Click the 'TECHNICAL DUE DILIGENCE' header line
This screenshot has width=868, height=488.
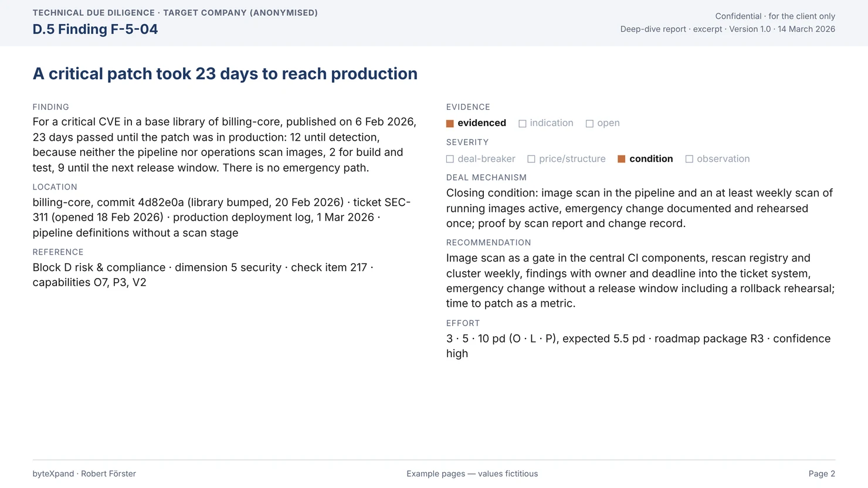[175, 13]
